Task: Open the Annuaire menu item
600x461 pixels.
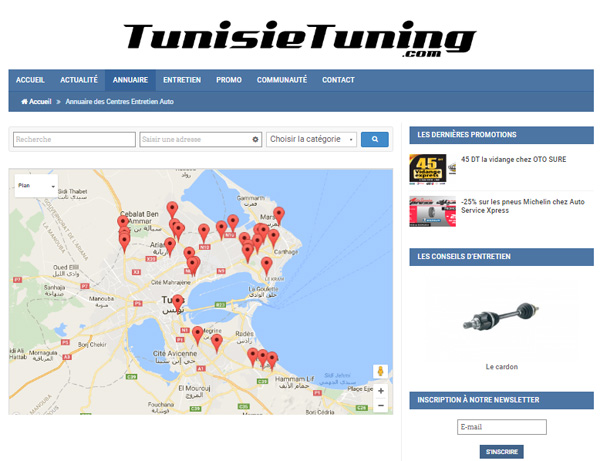Action: [130, 80]
